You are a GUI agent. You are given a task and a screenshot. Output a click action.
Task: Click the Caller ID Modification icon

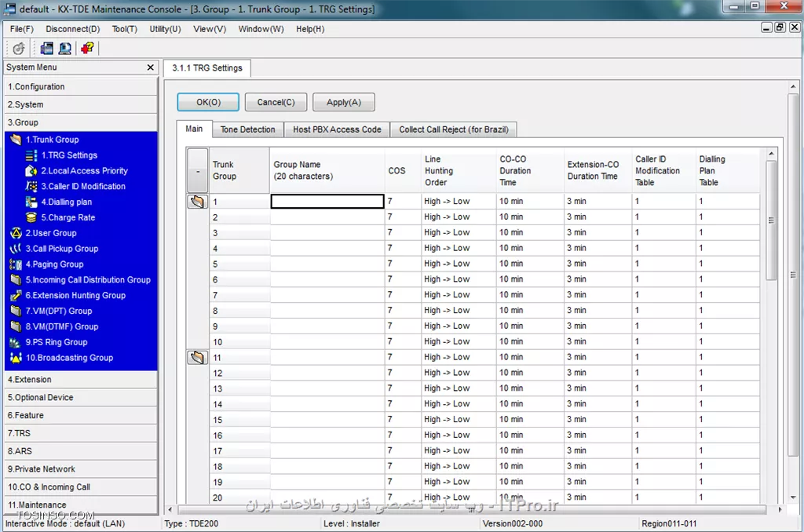31,186
